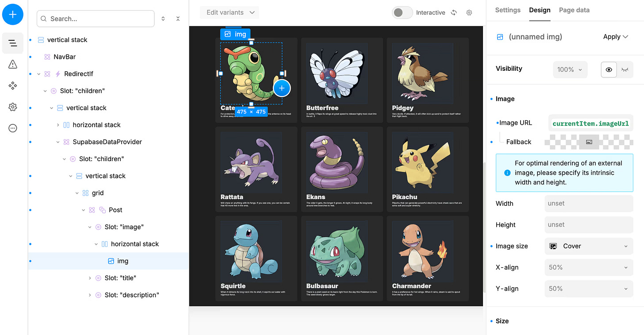Viewport: 644px width, 335px height.
Task: Click the Charmander image on canvas
Action: 422,251
